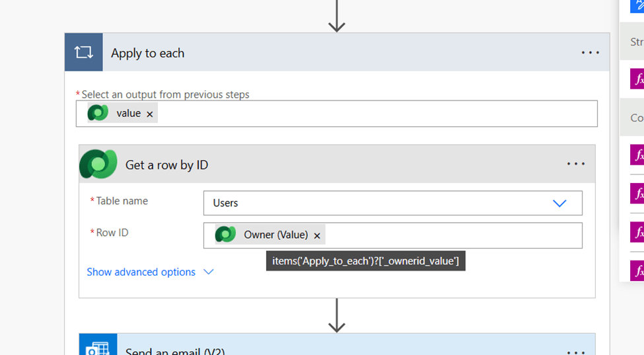
Task: Click the Dataverse icon in Owner (Value) token
Action: click(x=226, y=235)
